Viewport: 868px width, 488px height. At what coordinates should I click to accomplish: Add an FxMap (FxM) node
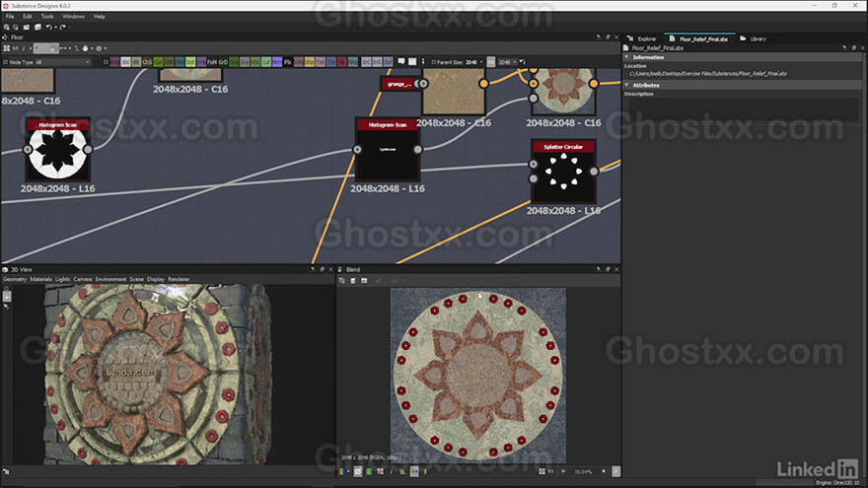click(x=212, y=62)
